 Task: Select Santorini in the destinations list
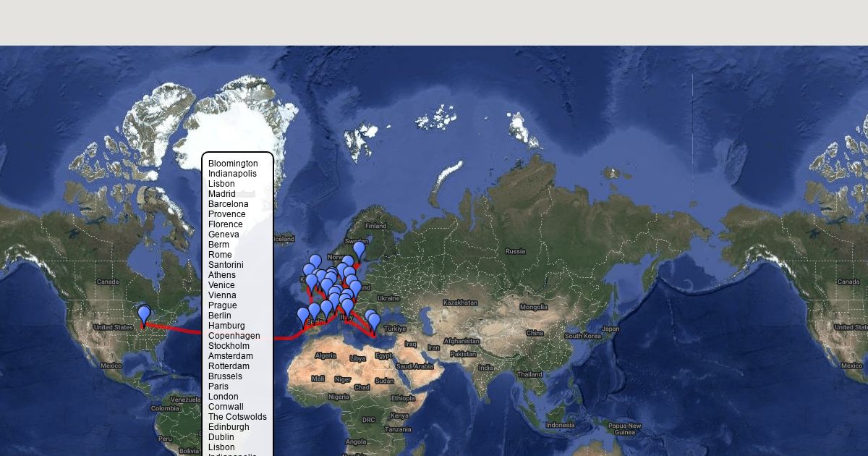point(226,265)
